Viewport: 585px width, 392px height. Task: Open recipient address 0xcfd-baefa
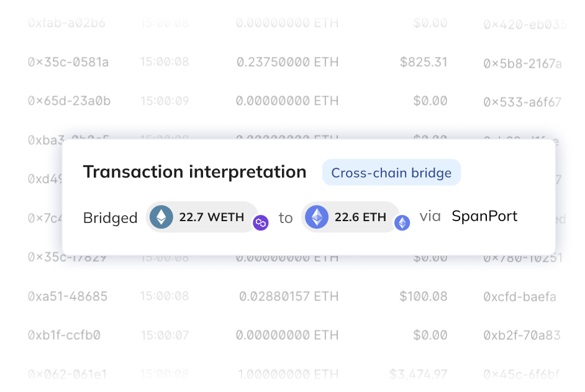pos(520,297)
